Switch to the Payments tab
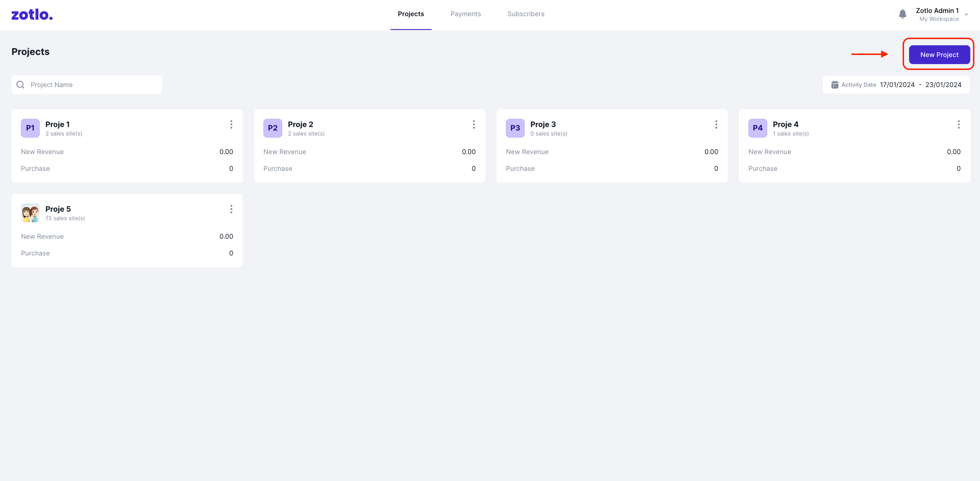The image size is (980, 481). click(465, 14)
